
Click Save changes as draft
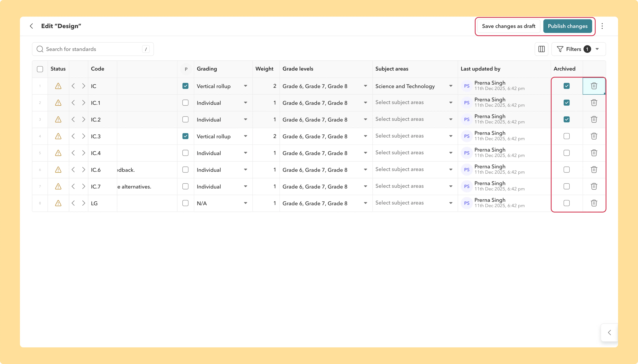pyautogui.click(x=509, y=26)
